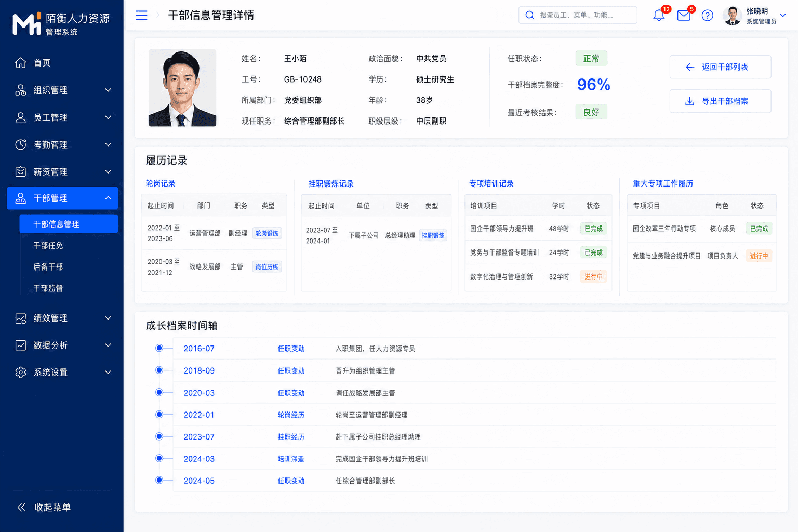This screenshot has width=798, height=532.
Task: Click the 培训深造 label on 2024-03 row
Action: coord(291,459)
